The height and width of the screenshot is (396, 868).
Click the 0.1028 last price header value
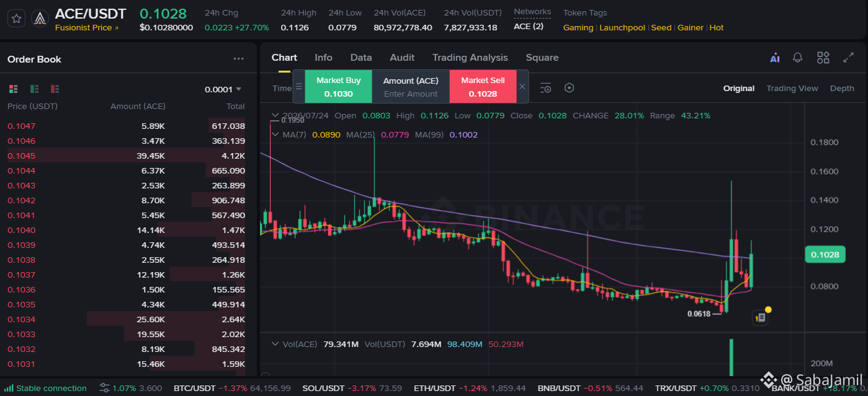[163, 14]
